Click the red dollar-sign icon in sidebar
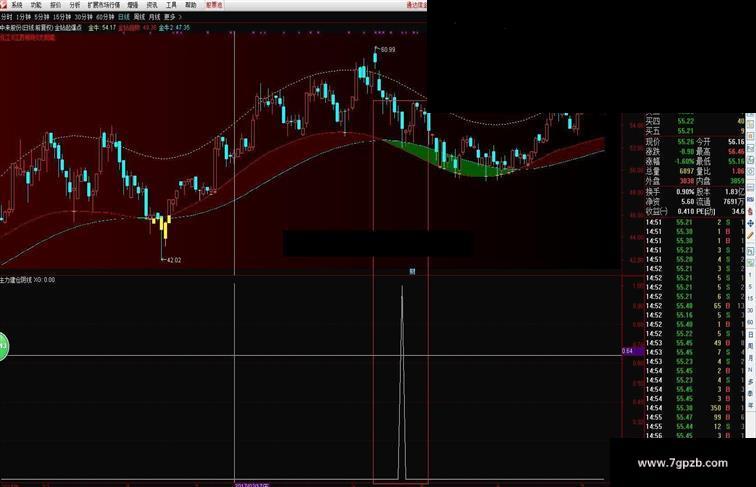This screenshot has width=756, height=487. coord(751,212)
